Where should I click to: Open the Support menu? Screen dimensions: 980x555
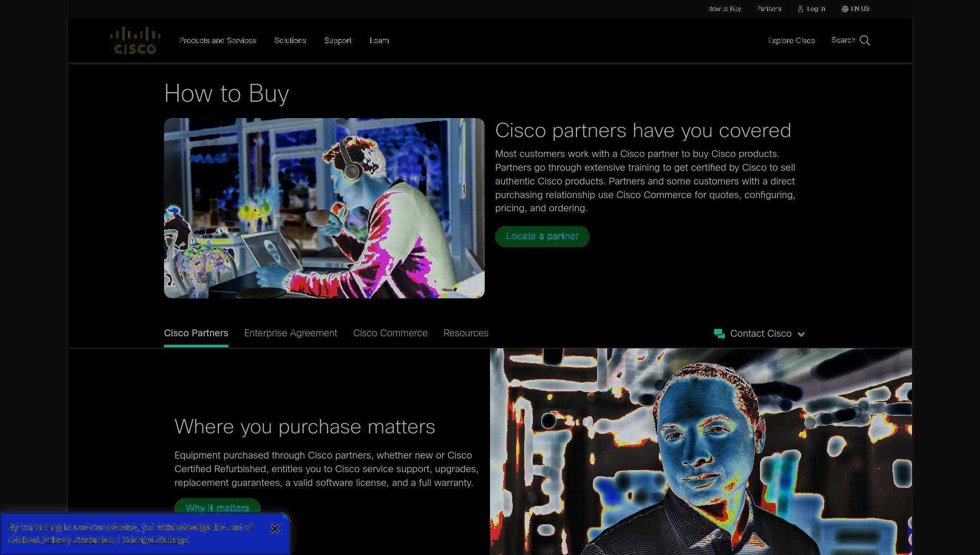click(x=338, y=41)
